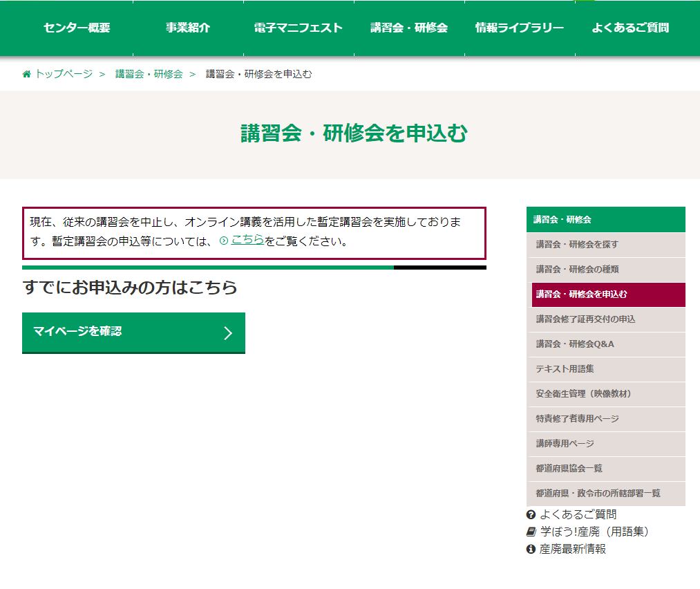700x589 pixels.
Task: Open テキスト用語集 from the sidebar
Action: click(x=565, y=369)
